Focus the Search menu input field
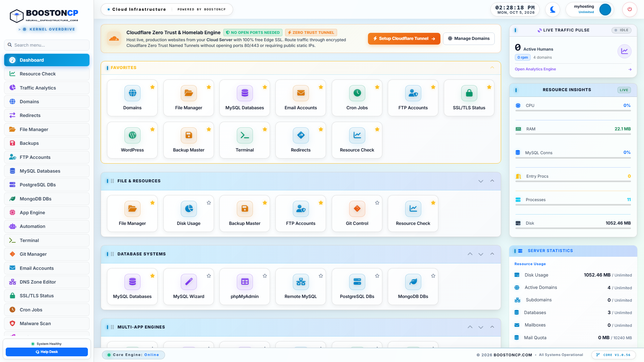Viewport: 644px width, 362px height. [47, 45]
